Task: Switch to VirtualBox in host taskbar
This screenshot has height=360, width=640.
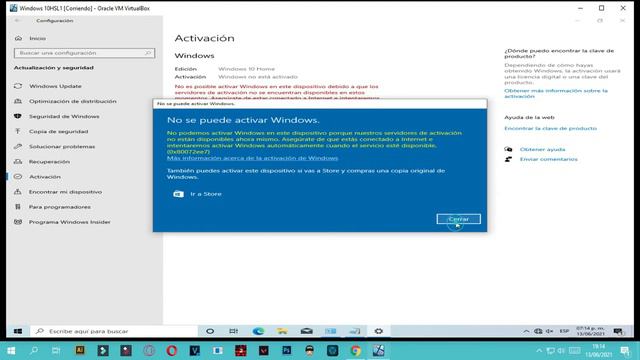Action: coord(378,351)
